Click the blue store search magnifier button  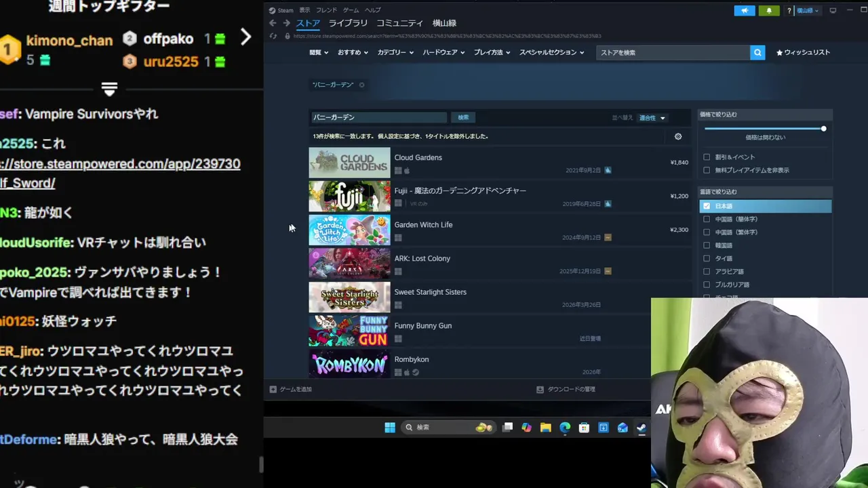pos(757,52)
